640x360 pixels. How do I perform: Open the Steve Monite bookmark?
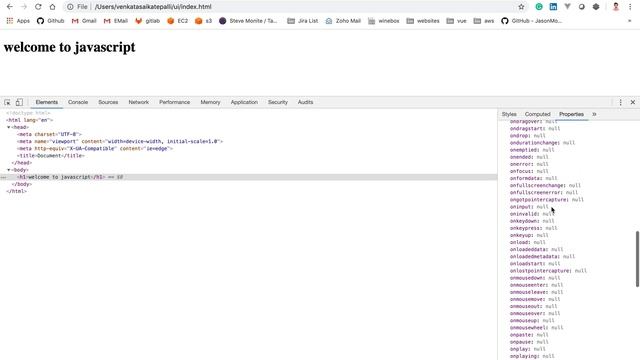[248, 21]
